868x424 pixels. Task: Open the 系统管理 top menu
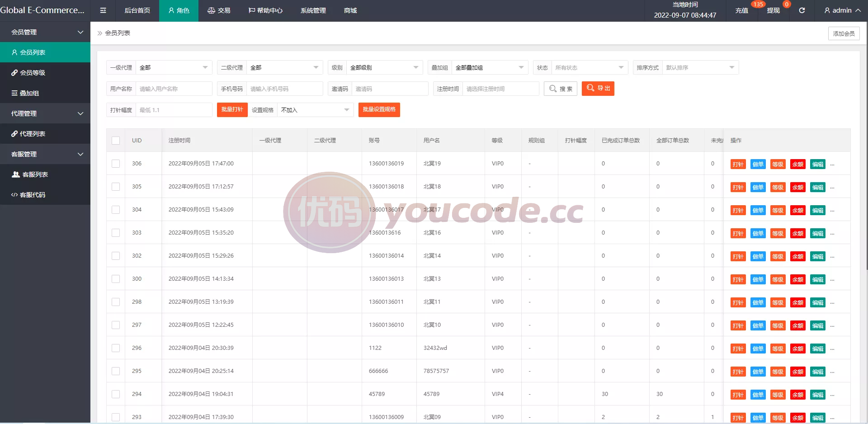pos(313,10)
